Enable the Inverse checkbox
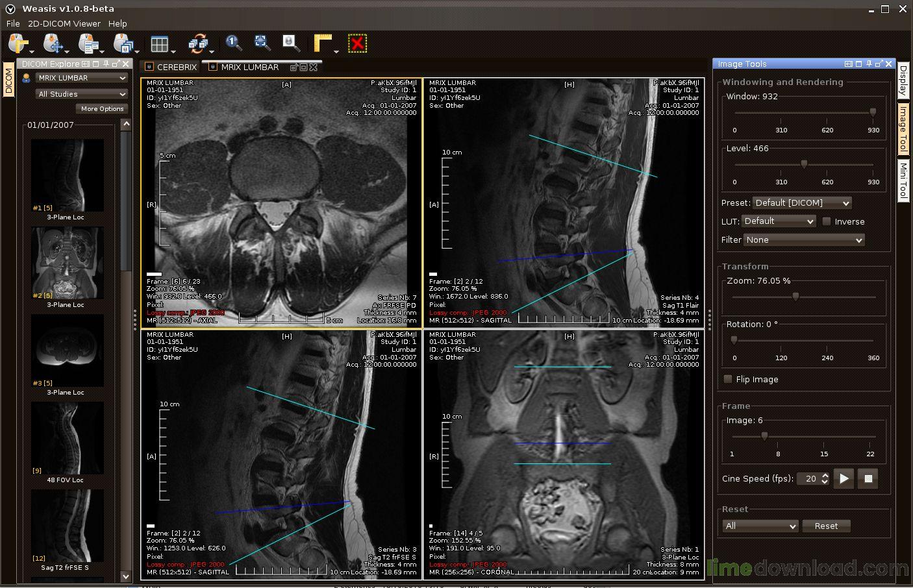The width and height of the screenshot is (913, 588). click(826, 221)
